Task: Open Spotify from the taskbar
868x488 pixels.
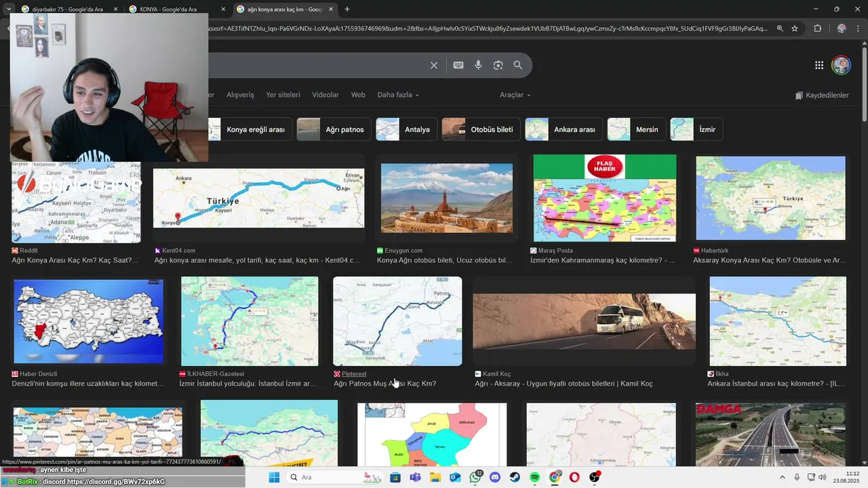Action: point(534,477)
